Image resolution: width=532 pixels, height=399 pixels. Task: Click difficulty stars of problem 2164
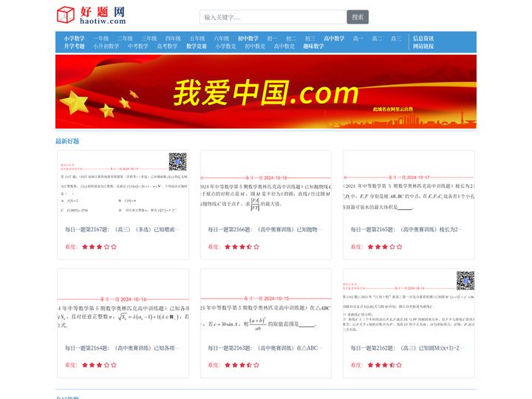[x=99, y=366]
